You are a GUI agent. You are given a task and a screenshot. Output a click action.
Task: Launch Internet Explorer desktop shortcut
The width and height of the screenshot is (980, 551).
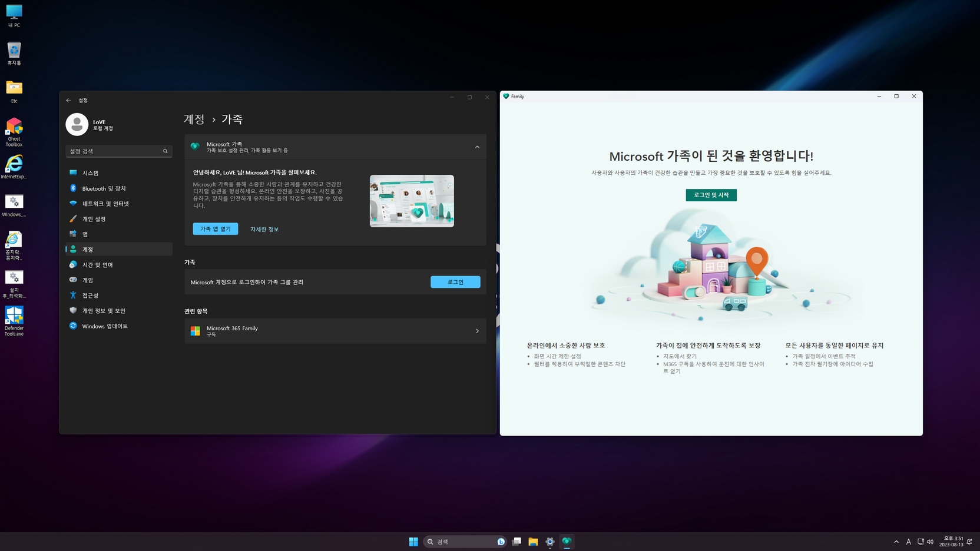(x=14, y=167)
